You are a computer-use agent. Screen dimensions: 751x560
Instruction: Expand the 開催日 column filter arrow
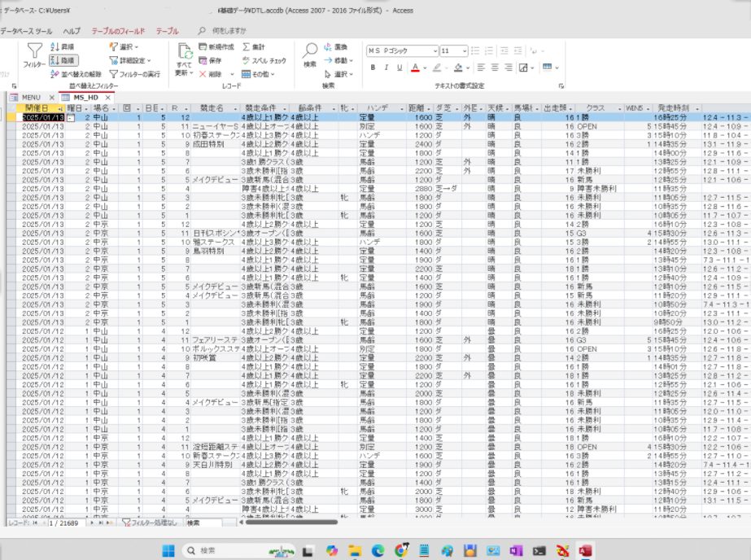[x=60, y=108]
